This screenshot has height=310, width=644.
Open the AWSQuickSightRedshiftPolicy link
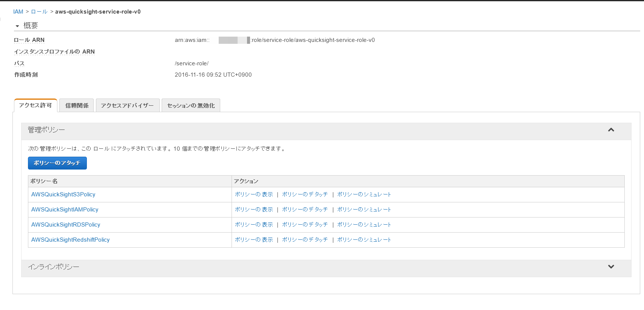[x=70, y=240]
